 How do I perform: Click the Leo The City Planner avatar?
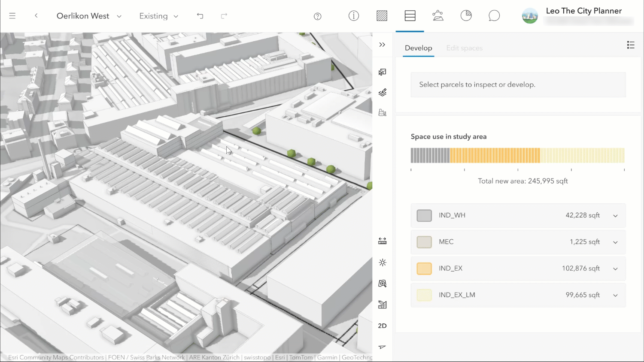[530, 15]
